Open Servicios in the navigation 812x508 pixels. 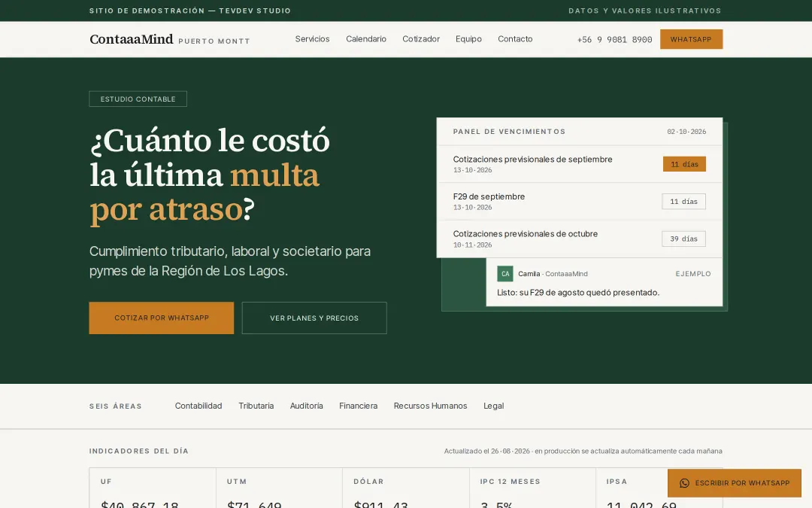(312, 39)
